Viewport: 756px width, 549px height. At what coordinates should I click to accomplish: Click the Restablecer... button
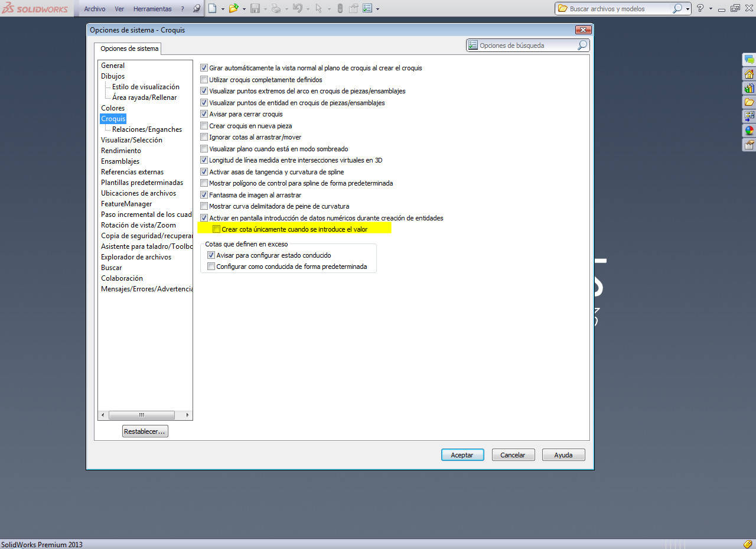145,431
